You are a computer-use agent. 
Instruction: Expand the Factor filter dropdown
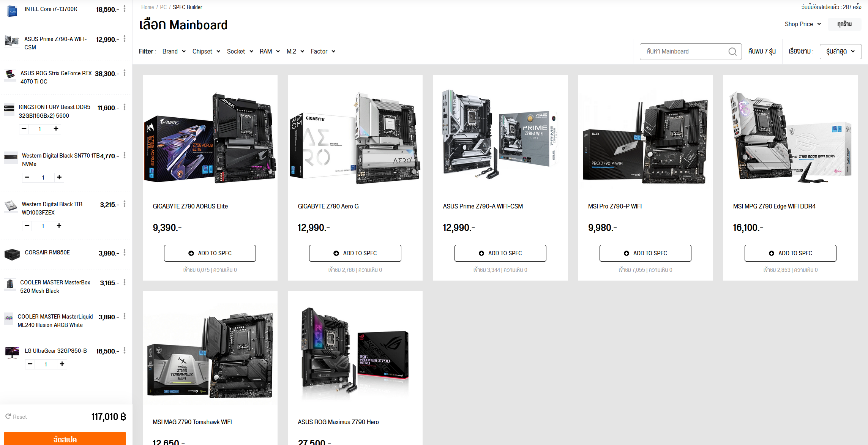323,51
